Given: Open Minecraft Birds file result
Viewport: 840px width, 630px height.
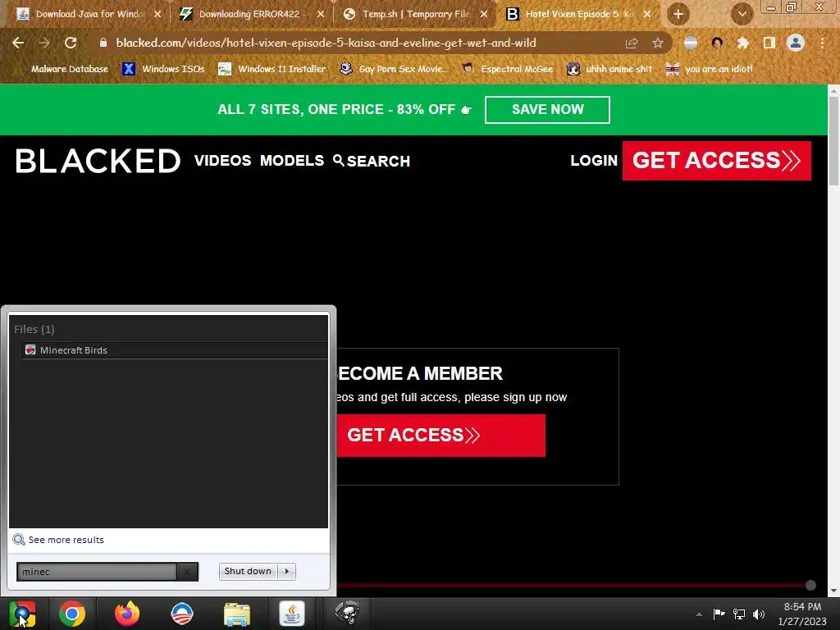Looking at the screenshot, I should click(x=174, y=350).
